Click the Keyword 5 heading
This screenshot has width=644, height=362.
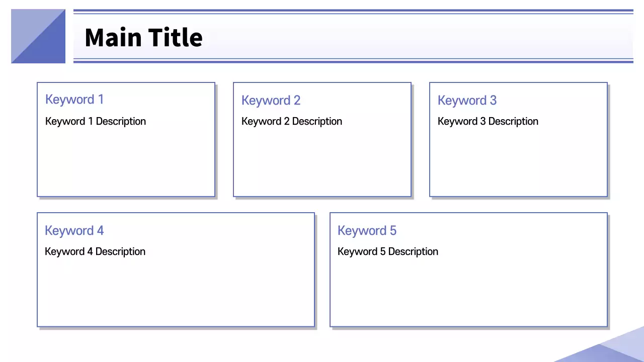click(x=367, y=231)
